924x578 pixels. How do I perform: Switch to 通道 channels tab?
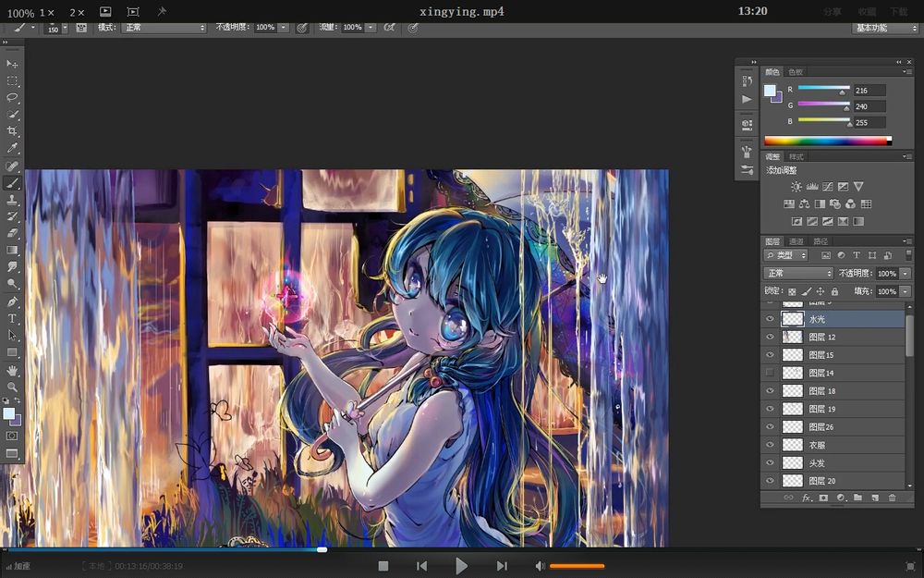point(796,241)
